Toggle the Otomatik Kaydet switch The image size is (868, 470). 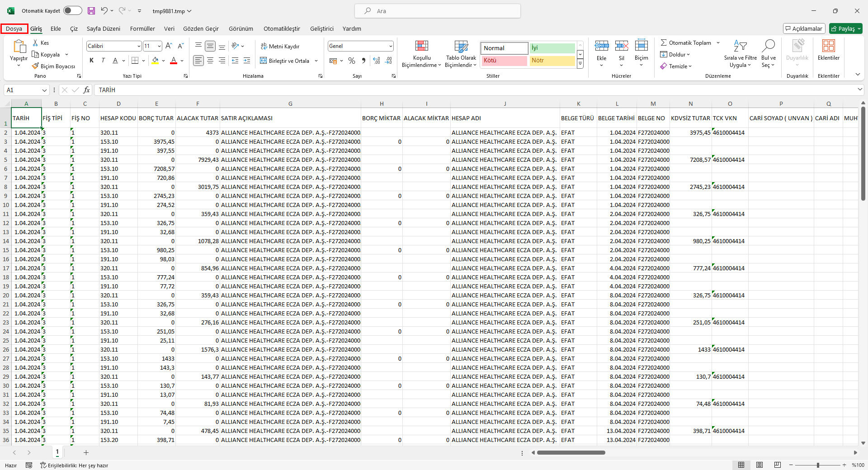point(72,11)
